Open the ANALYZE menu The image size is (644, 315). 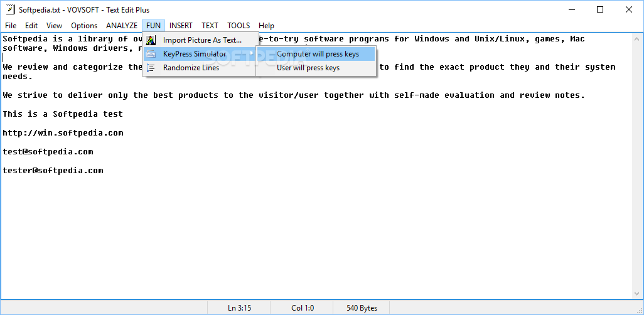pos(122,26)
